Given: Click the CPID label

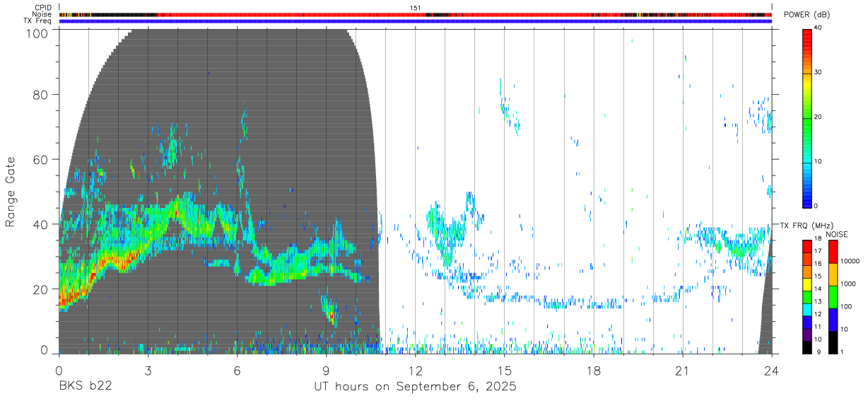Looking at the screenshot, I should (42, 8).
